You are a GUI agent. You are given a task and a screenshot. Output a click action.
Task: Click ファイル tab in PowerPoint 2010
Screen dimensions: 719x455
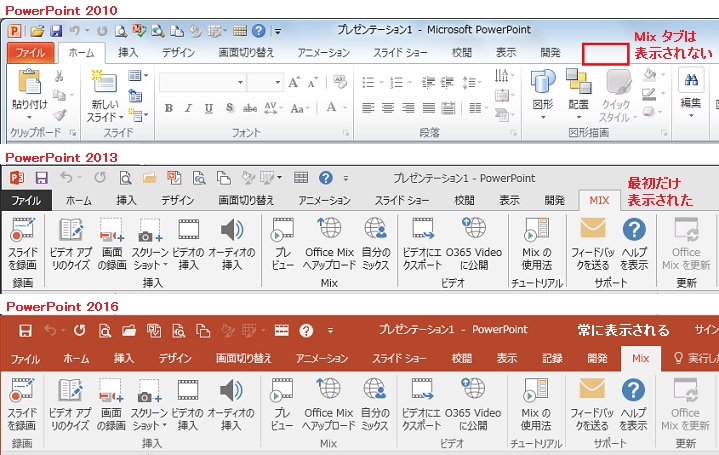(30, 53)
